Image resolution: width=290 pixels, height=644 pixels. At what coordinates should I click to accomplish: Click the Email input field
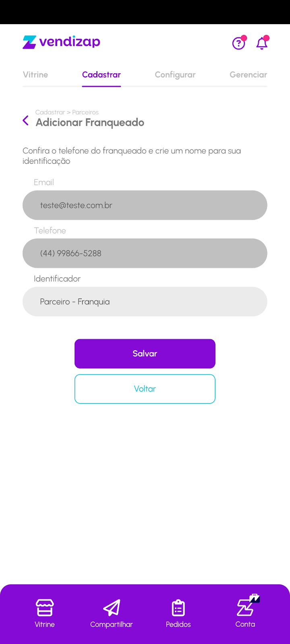pyautogui.click(x=145, y=205)
